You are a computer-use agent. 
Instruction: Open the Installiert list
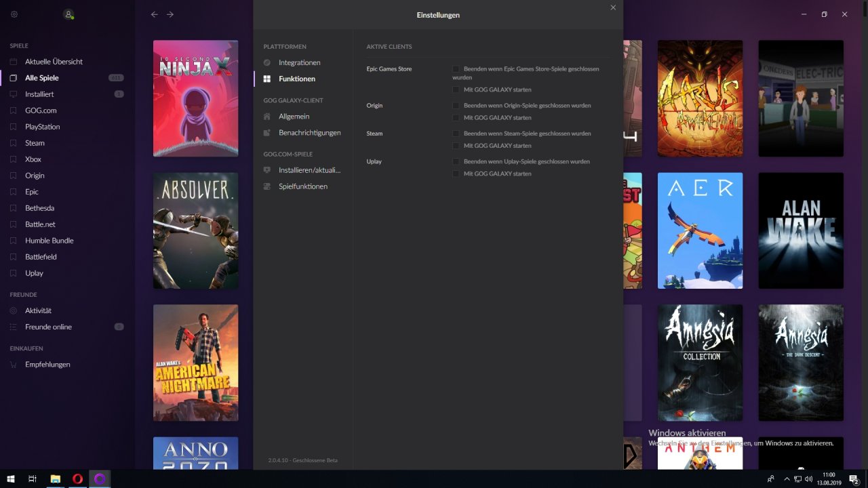[x=39, y=94]
